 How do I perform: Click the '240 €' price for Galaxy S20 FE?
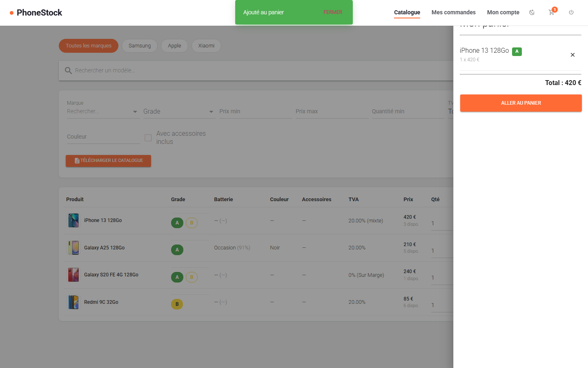(x=410, y=272)
